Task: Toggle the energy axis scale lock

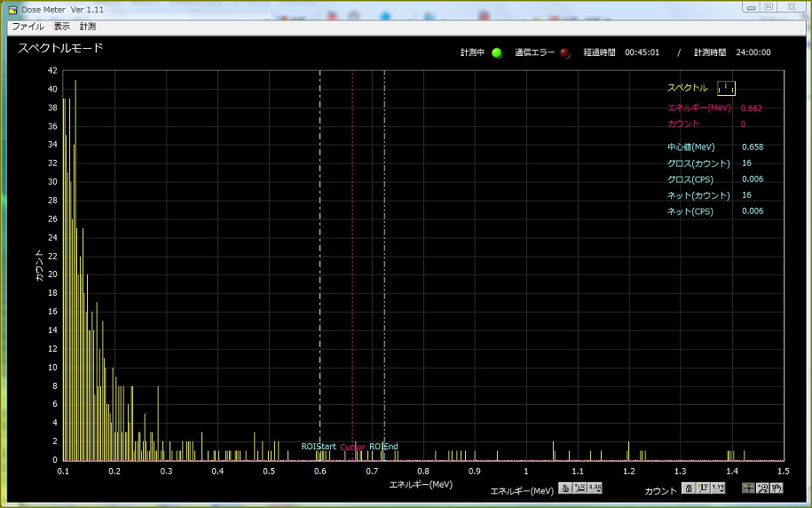Action: 564,488
